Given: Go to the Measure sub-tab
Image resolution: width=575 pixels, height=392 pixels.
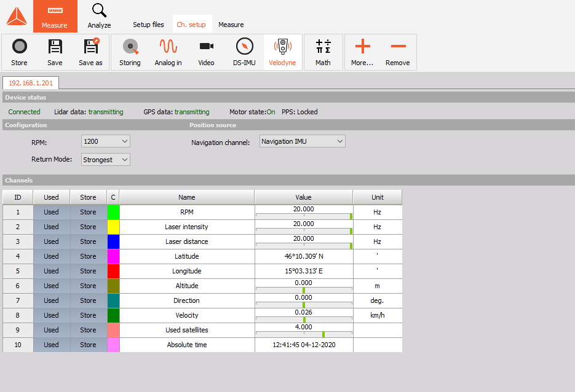Looking at the screenshot, I should coord(231,25).
